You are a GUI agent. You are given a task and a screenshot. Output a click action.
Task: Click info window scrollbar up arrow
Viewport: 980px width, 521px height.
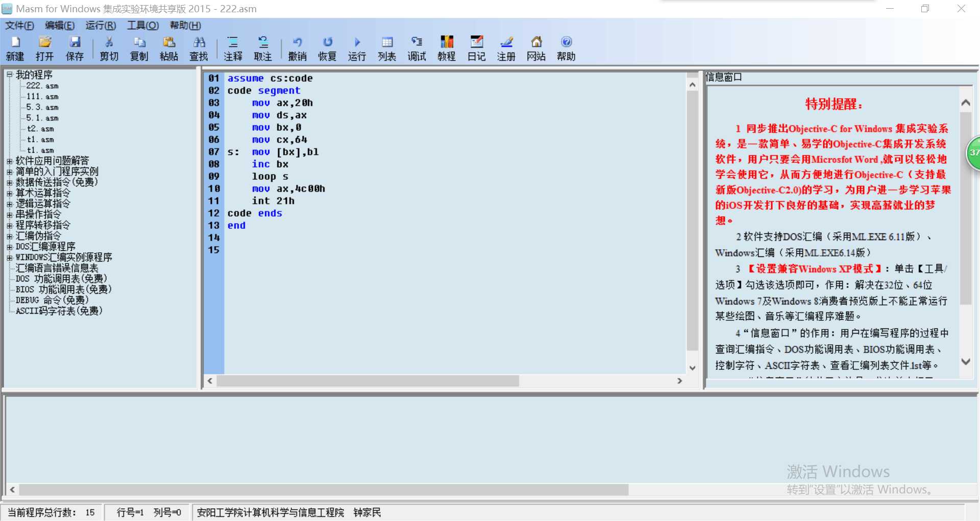coord(966,103)
